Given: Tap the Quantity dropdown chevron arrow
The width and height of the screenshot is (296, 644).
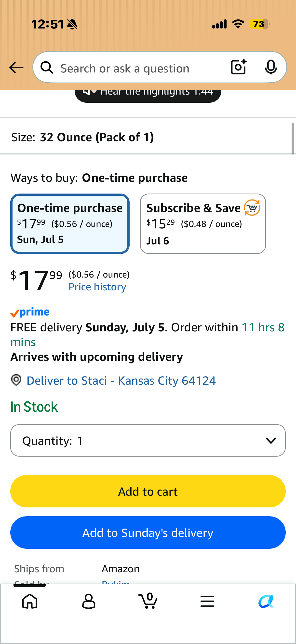Looking at the screenshot, I should click(x=271, y=440).
